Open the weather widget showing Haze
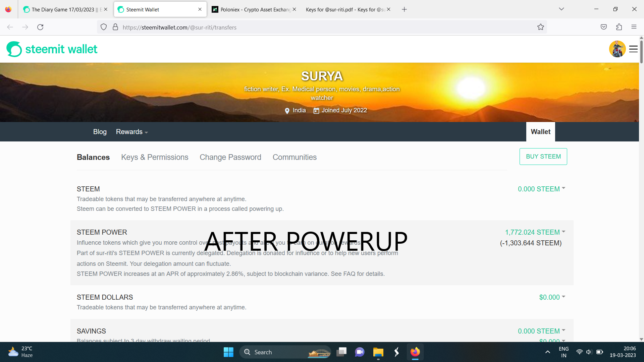 [x=21, y=352]
